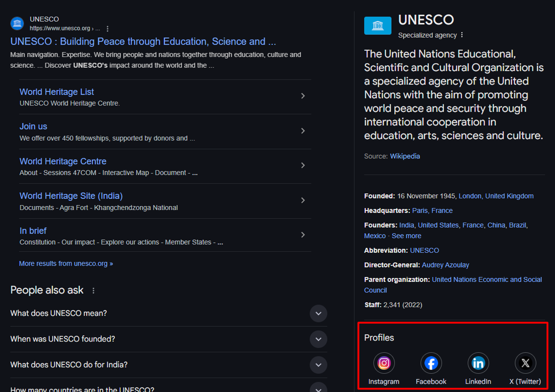The width and height of the screenshot is (555, 392).
Task: Click United States in the Founders list
Action: pos(438,225)
